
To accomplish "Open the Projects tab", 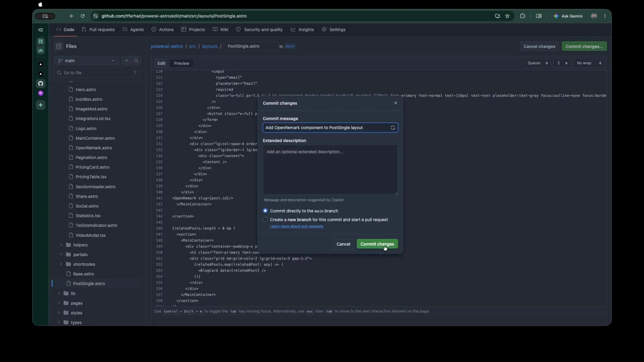I will pyautogui.click(x=193, y=29).
